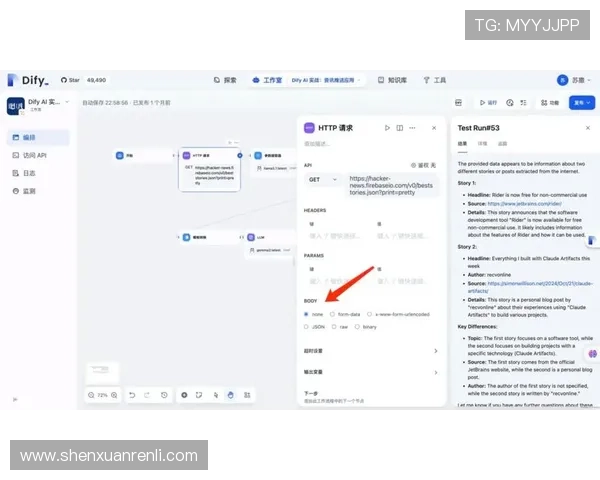Open the user account menu with the blue avatar

click(574, 80)
